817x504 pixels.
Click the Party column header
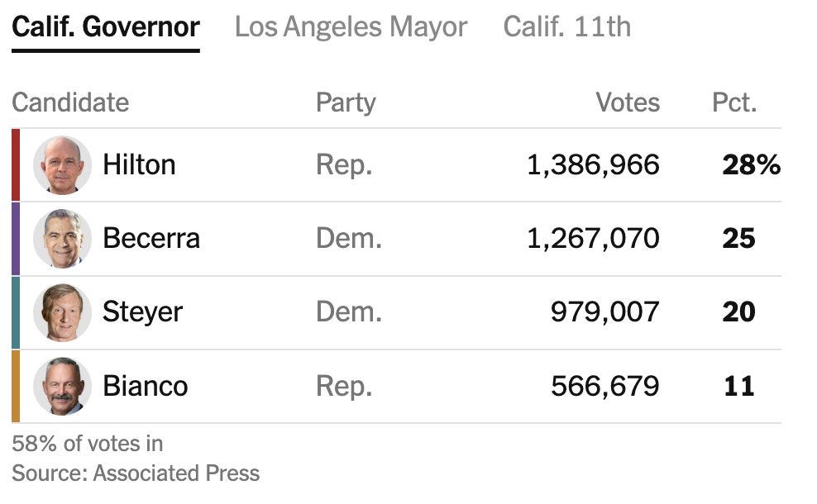[346, 102]
